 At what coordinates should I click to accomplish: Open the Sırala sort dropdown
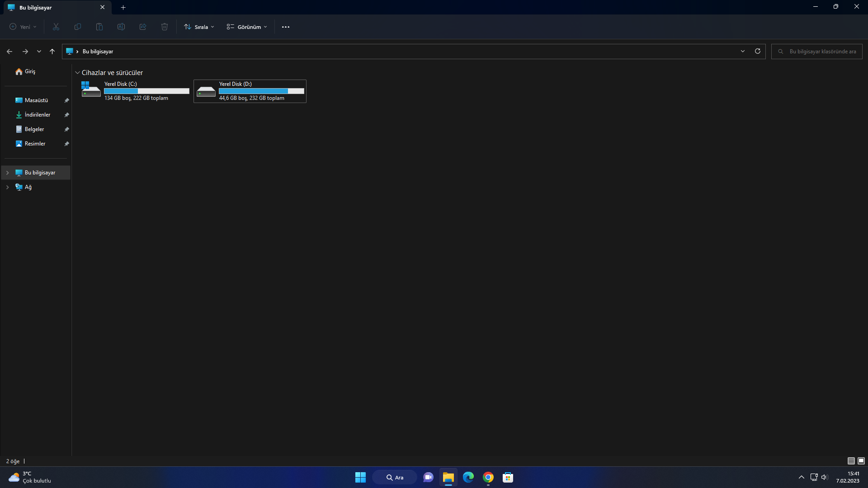[199, 27]
